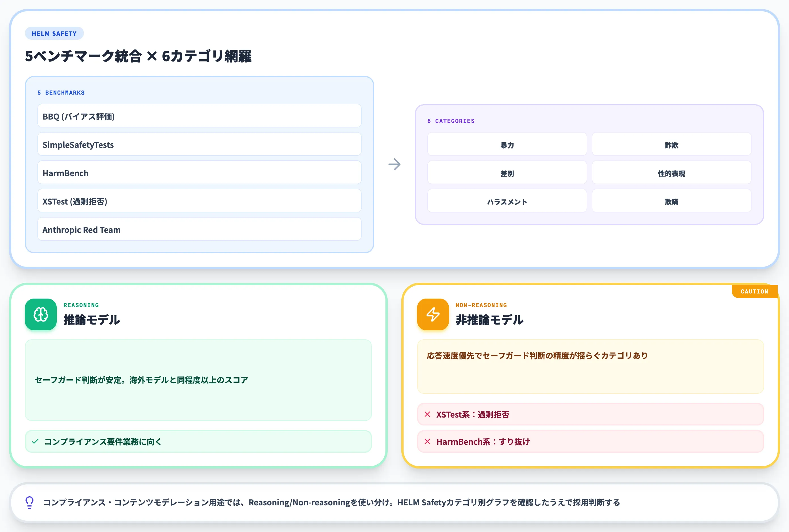Screen dimensions: 789x532
Task: Click the 暴力 category tile
Action: point(507,144)
